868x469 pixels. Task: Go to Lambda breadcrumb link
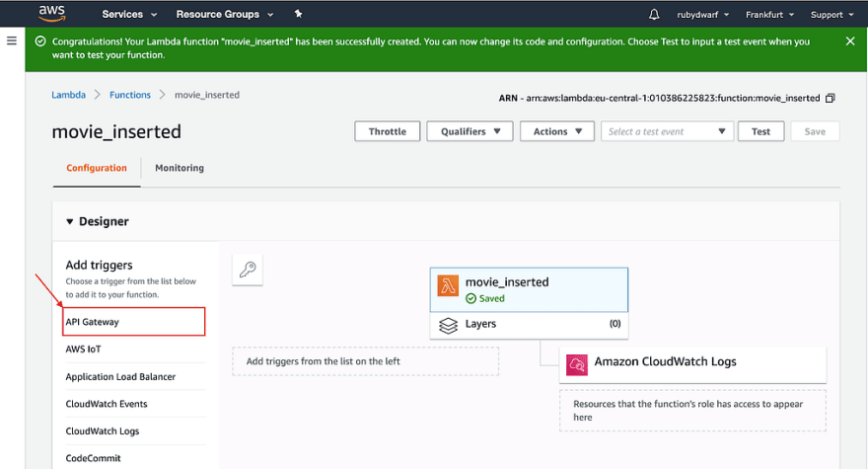[69, 95]
